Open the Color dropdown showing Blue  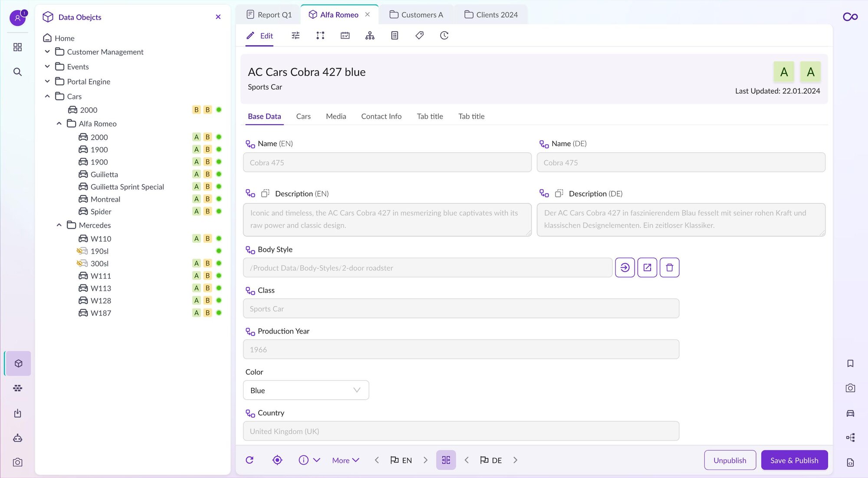click(306, 390)
